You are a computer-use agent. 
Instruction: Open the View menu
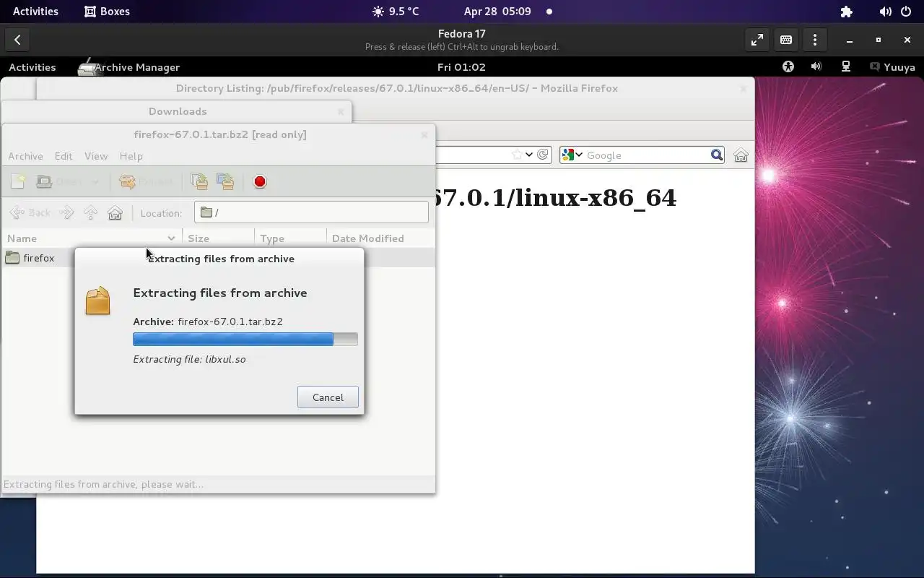96,156
